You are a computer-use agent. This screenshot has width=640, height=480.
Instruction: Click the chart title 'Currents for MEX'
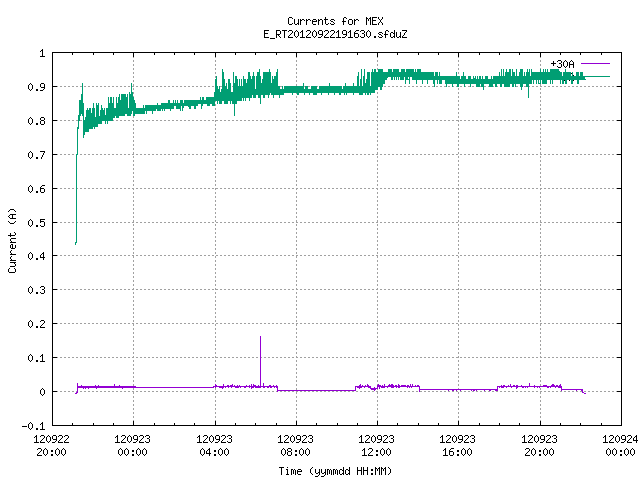point(335,21)
